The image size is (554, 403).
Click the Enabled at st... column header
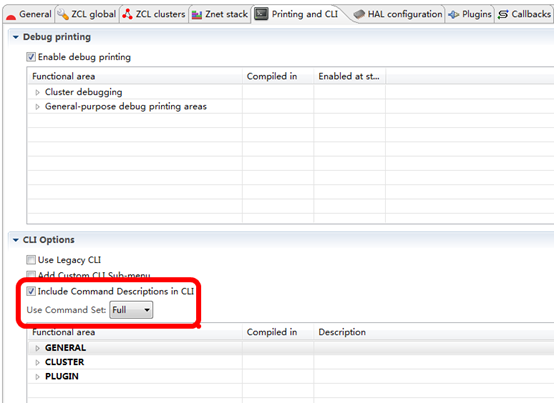click(x=350, y=76)
